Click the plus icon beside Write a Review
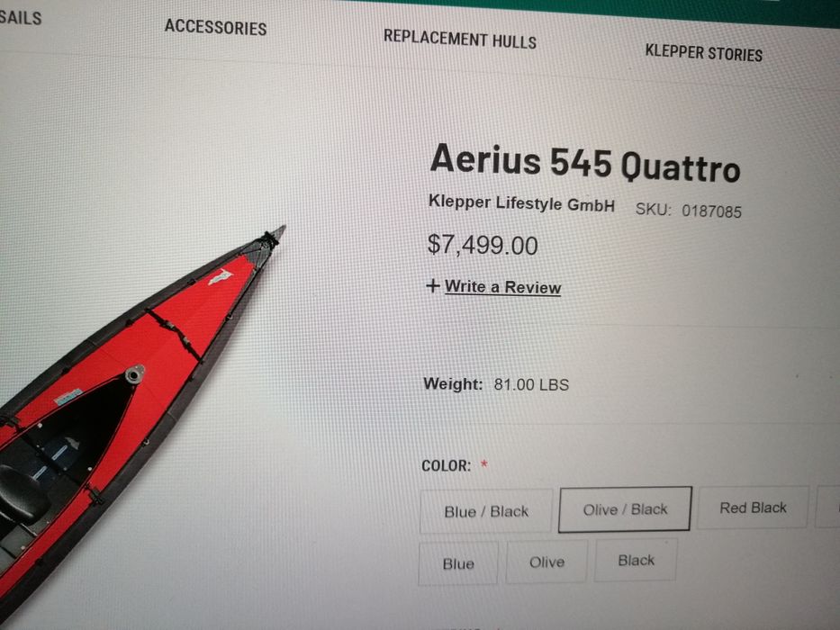The height and width of the screenshot is (630, 840). pyautogui.click(x=432, y=285)
